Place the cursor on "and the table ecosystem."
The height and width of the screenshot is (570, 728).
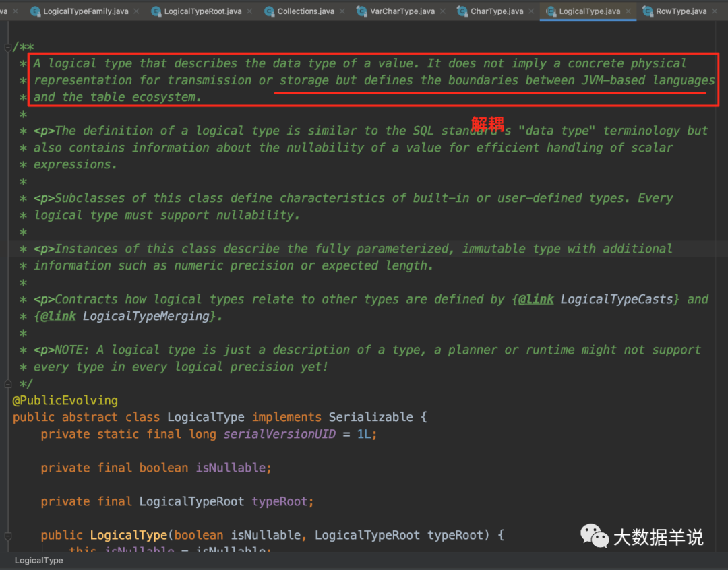[117, 97]
